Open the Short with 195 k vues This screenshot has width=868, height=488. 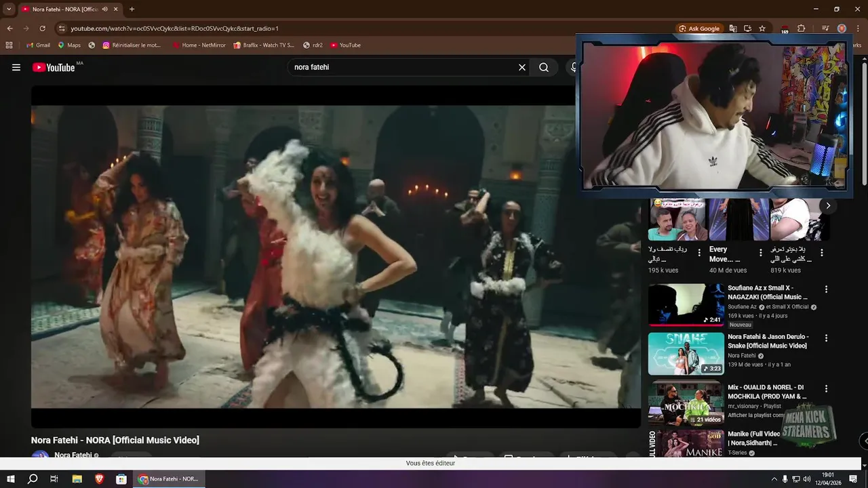click(677, 220)
